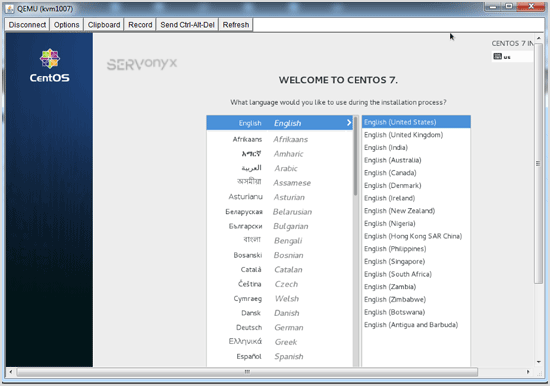Select Czech language
This screenshot has height=386, width=550.
pos(280,284)
